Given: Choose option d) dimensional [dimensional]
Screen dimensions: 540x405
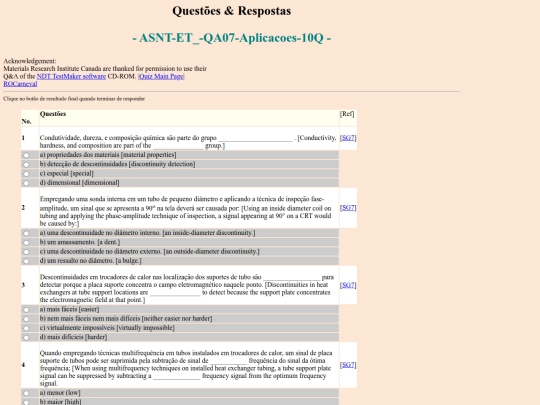Looking at the screenshot, I should coord(26,183).
